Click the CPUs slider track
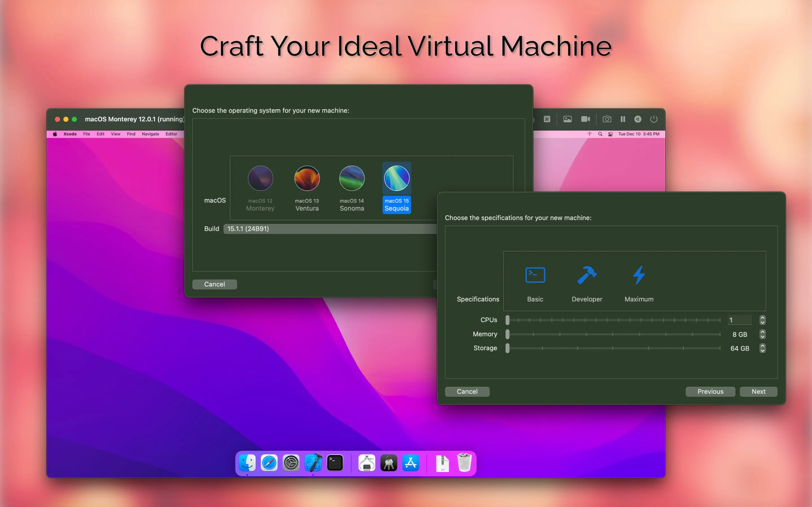 pos(614,320)
